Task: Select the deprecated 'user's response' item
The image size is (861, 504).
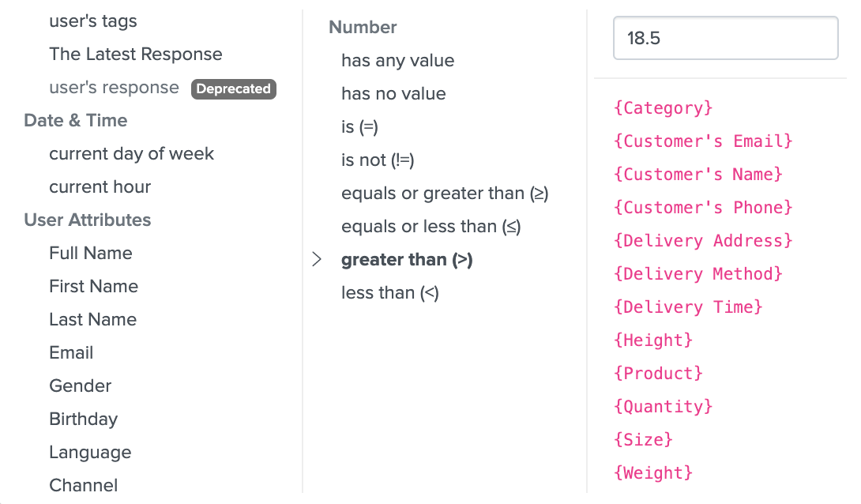Action: (x=114, y=88)
